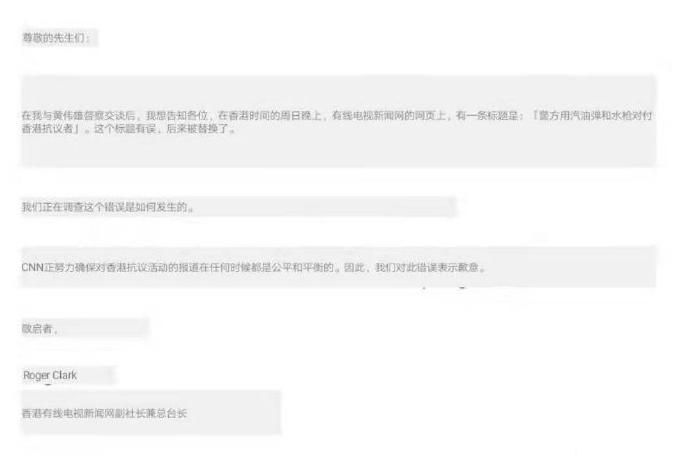Click the quoted headline 警方用汽油弹和水枪对付
The width and height of the screenshot is (686, 465).
point(595,115)
